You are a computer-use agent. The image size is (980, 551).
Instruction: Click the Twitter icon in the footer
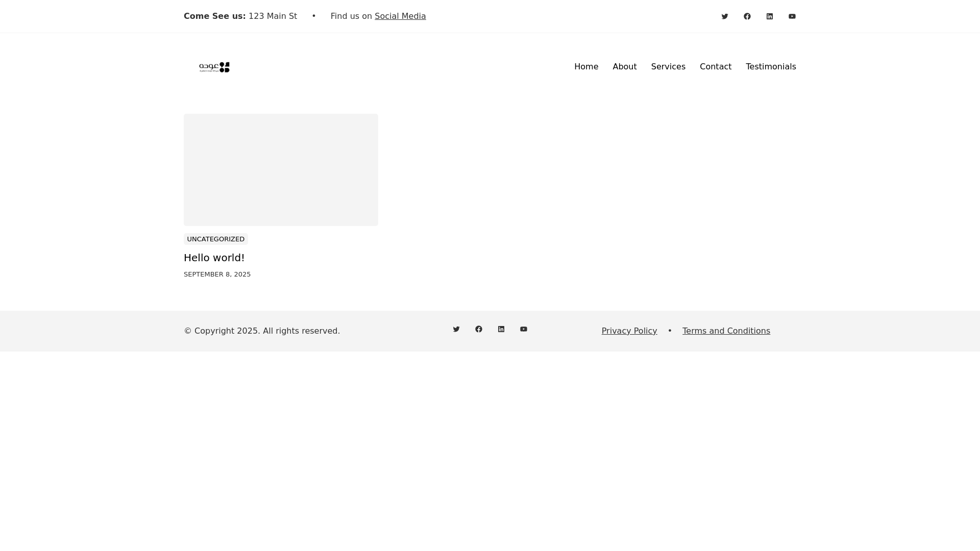click(456, 329)
